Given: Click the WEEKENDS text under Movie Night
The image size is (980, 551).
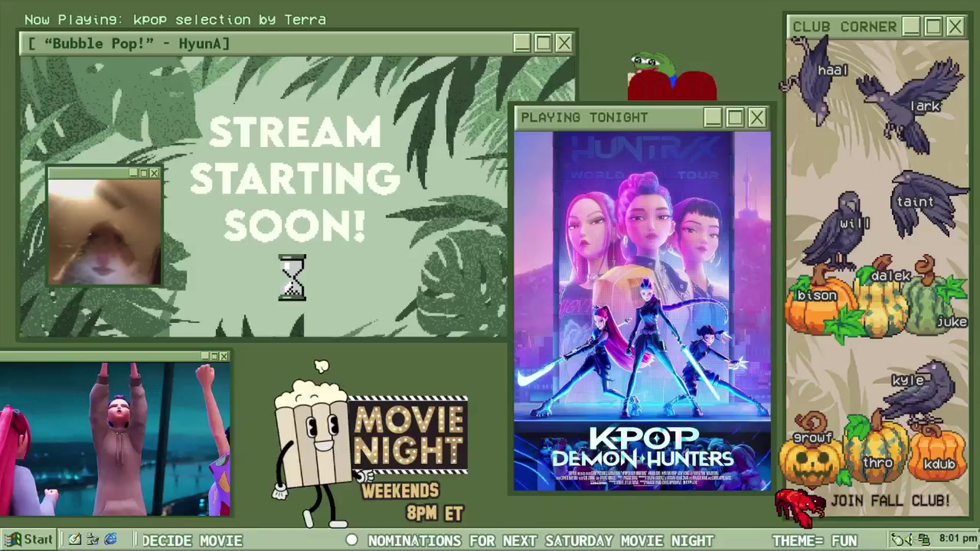Looking at the screenshot, I should pos(400,491).
